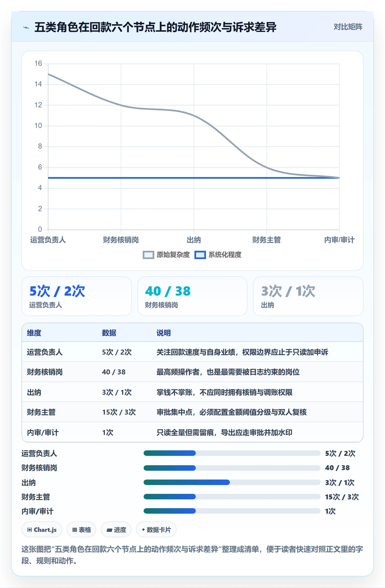Click the 运营负责人 progress bar
Image resolution: width=385 pixels, height=588 pixels.
(232, 453)
